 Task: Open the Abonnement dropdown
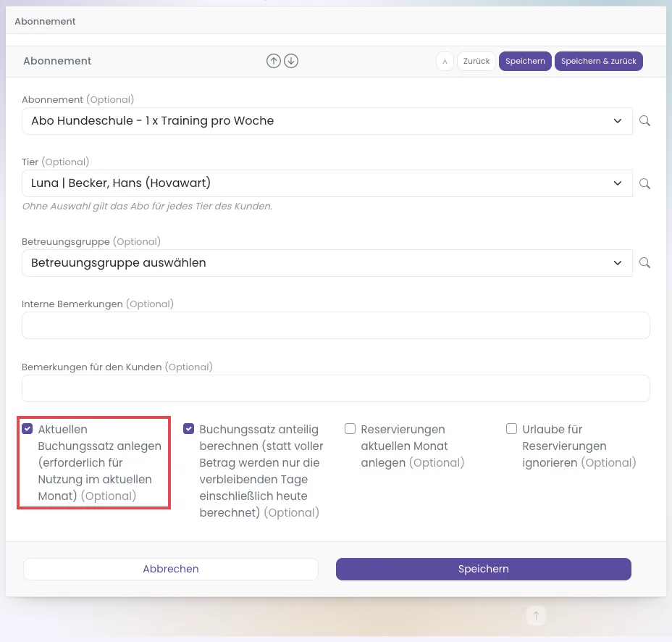point(327,121)
